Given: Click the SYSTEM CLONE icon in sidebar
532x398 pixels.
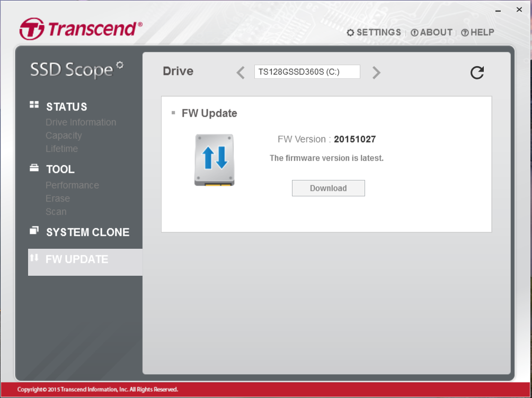Looking at the screenshot, I should pos(34,231).
